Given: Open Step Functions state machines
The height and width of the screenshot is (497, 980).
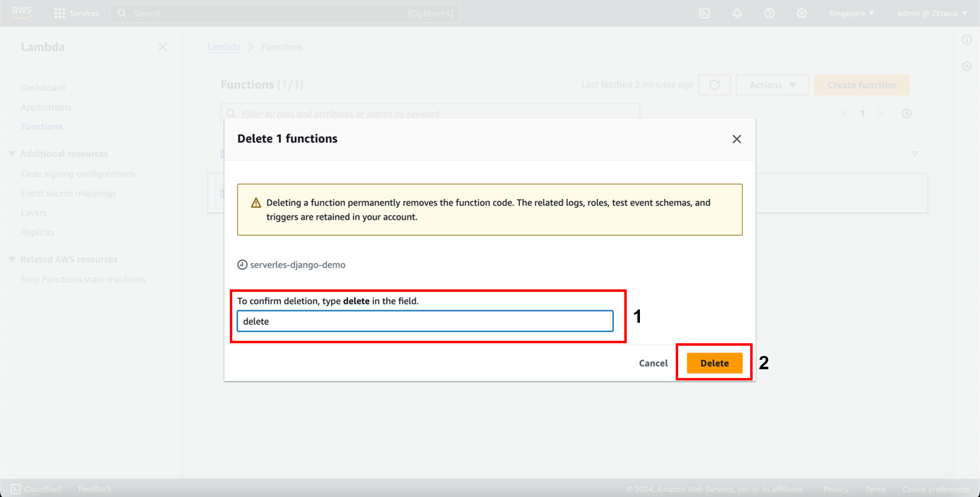Looking at the screenshot, I should tap(83, 280).
